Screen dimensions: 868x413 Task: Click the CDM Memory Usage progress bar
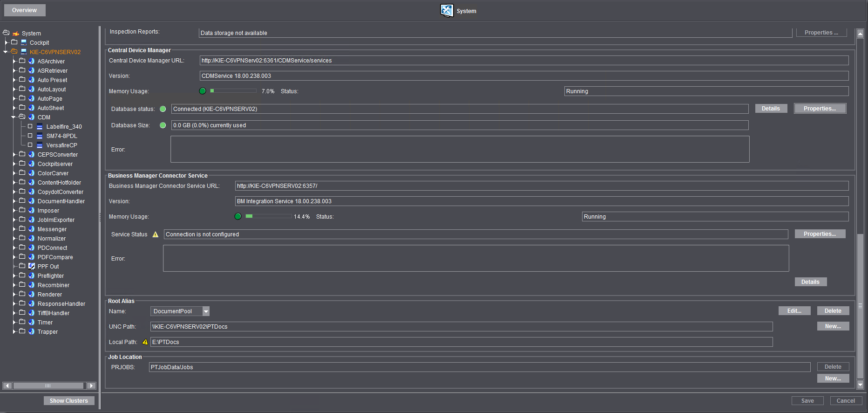233,91
